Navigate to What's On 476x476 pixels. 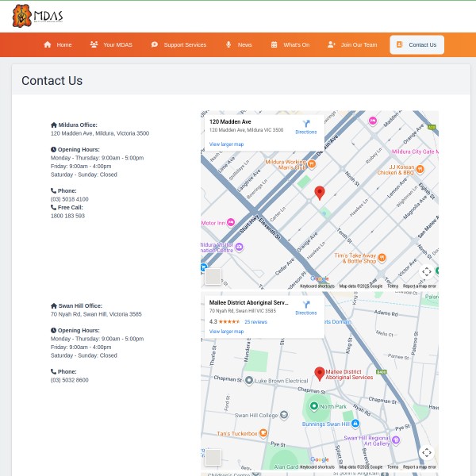[x=290, y=45]
